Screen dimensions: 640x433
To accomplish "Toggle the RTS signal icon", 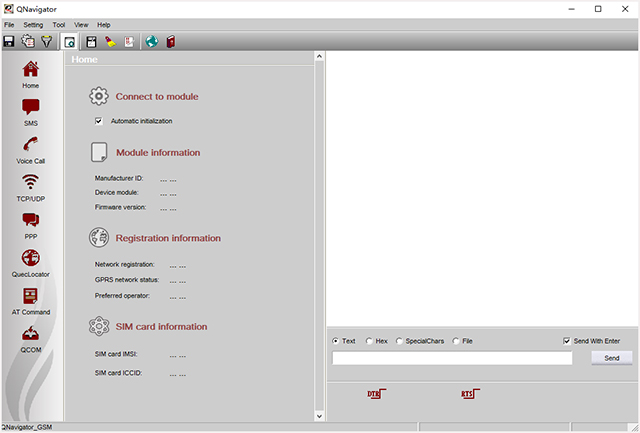I will (470, 394).
